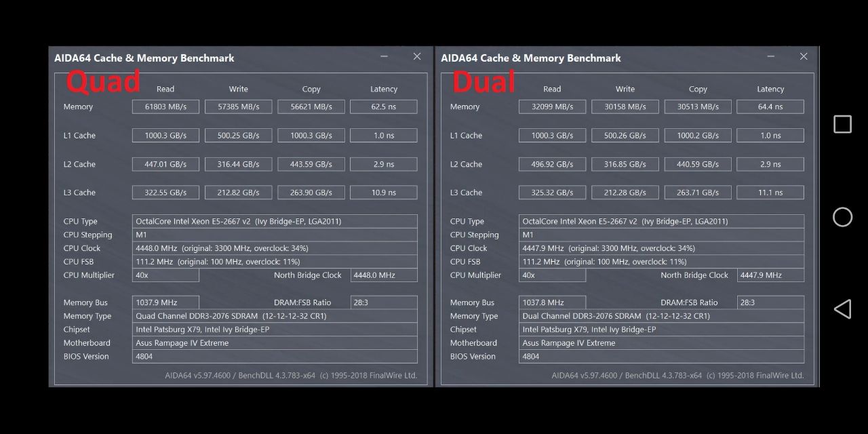Click Motherboard Asus Rampage IV Extreme in Dual window
Viewport: 868px width, 434px height.
coord(662,343)
